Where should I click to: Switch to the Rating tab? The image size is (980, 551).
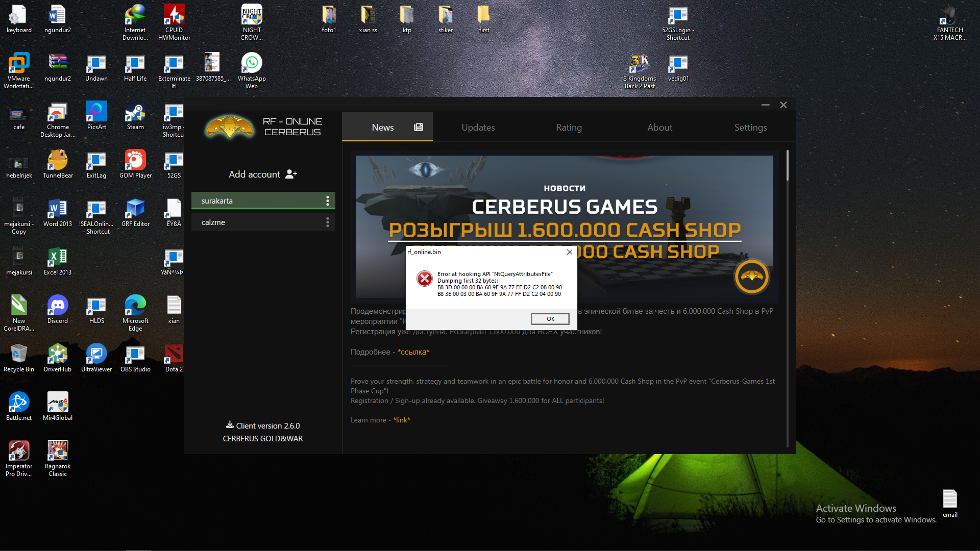[569, 127]
